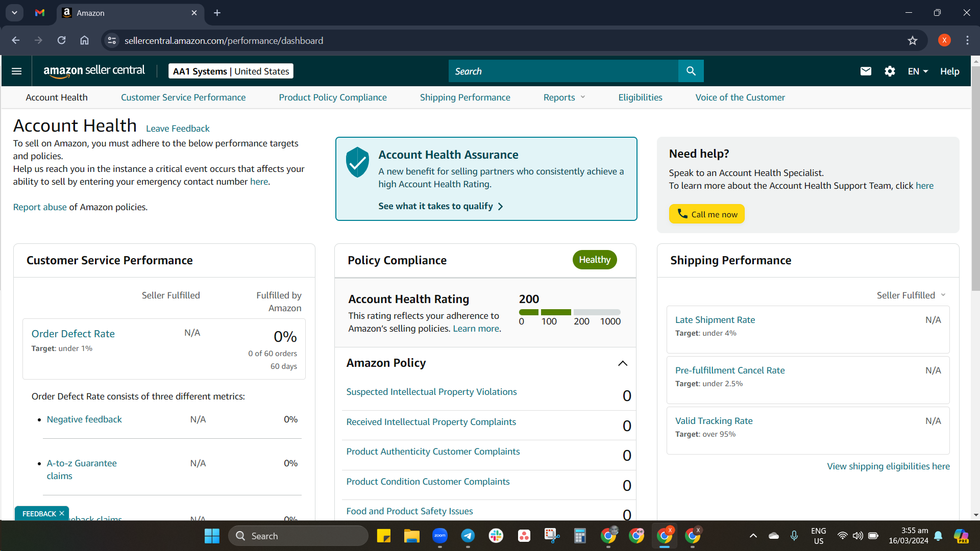Viewport: 980px width, 551px height.
Task: Expand the Reports menu
Action: point(564,97)
